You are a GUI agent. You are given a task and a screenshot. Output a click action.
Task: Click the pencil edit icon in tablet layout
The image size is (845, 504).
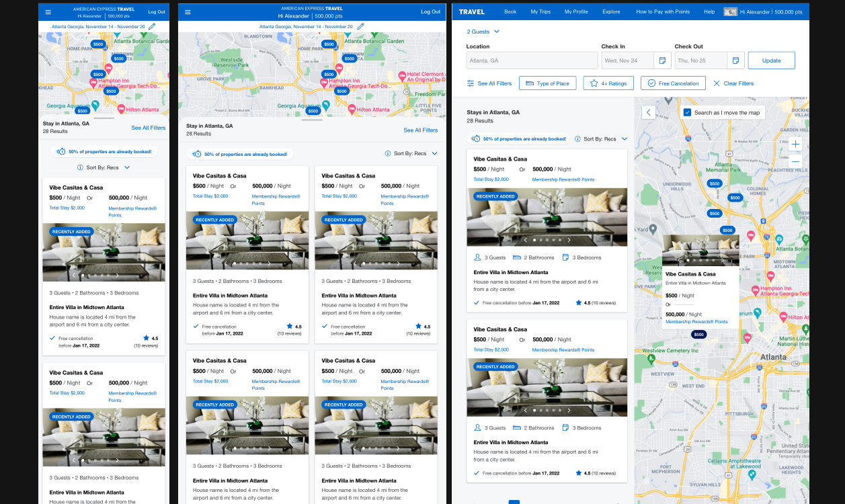pyautogui.click(x=360, y=27)
